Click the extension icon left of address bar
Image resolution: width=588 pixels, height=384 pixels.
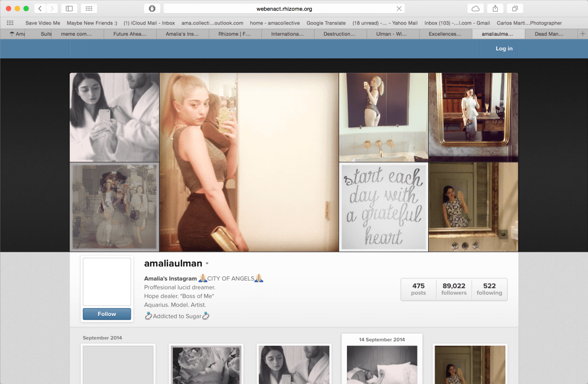click(x=152, y=8)
